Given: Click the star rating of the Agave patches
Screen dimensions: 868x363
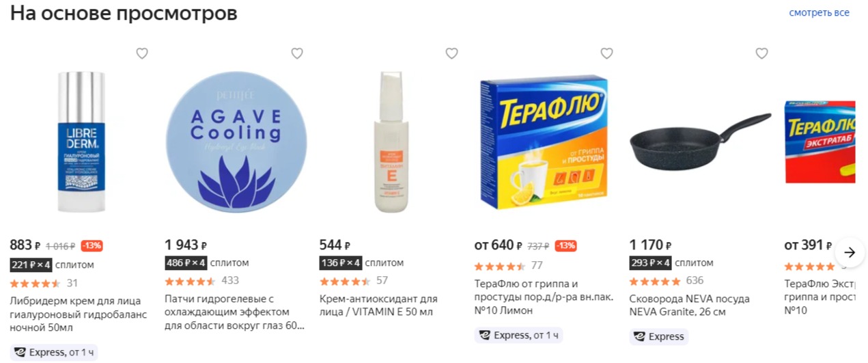Looking at the screenshot, I should 190,281.
